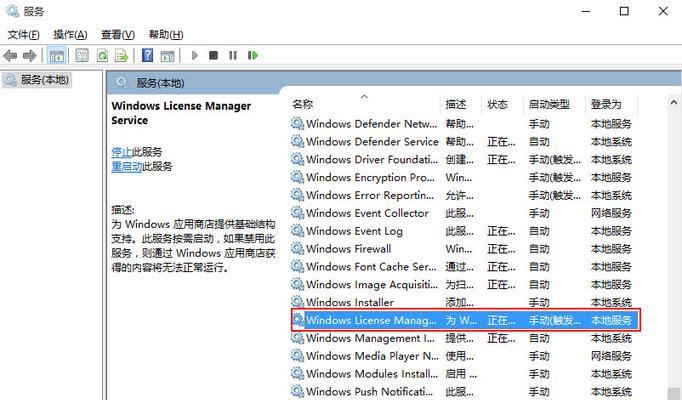Minimize the 服务 window
The image size is (682, 400).
coord(586,11)
